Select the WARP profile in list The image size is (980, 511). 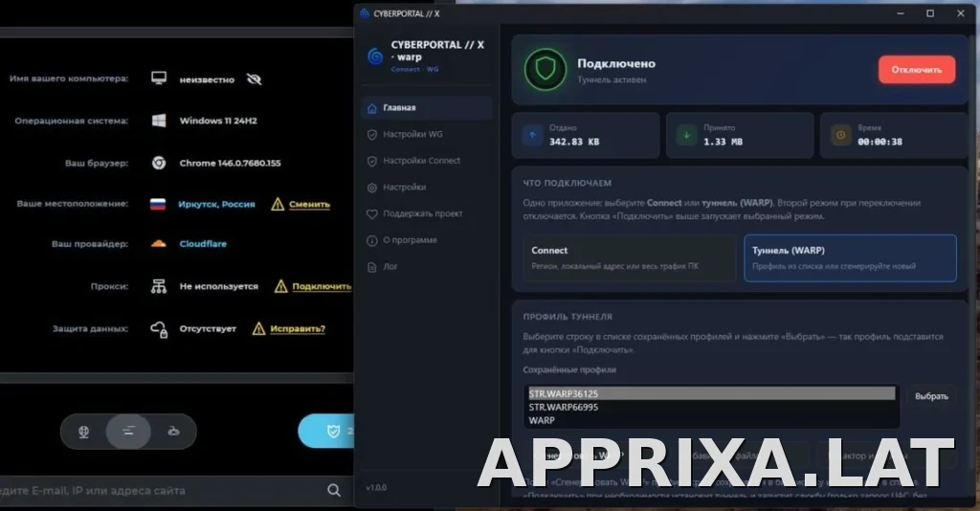click(x=711, y=420)
